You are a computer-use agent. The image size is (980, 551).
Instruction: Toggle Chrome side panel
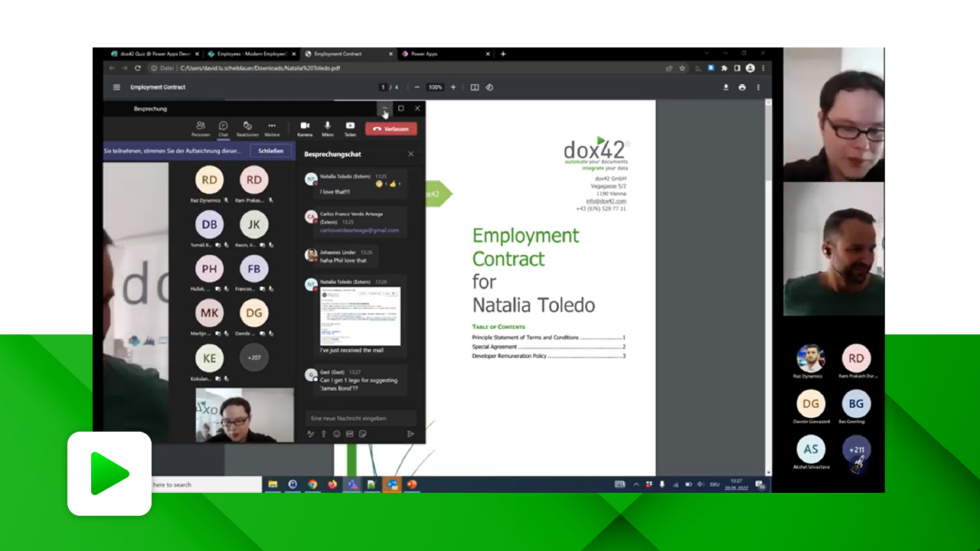tap(737, 68)
